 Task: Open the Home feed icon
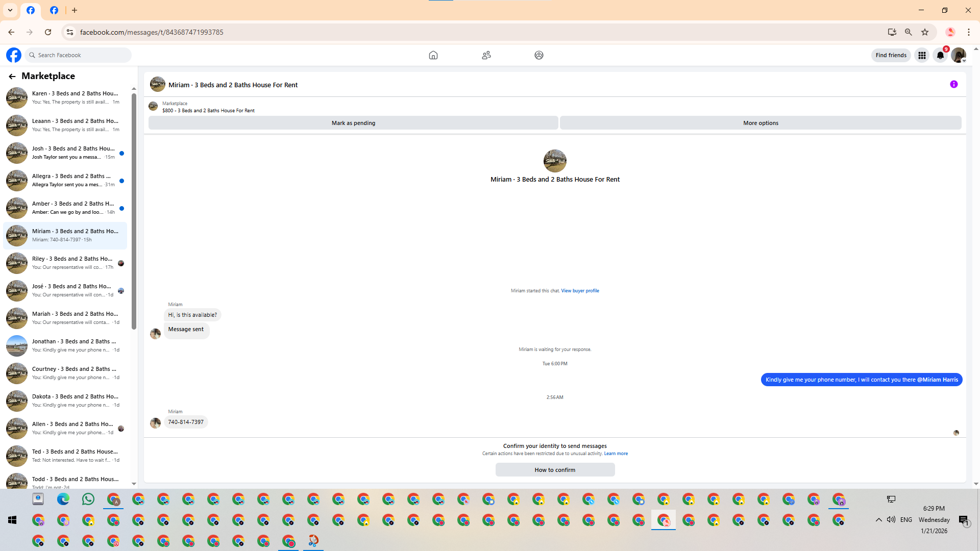tap(433, 55)
